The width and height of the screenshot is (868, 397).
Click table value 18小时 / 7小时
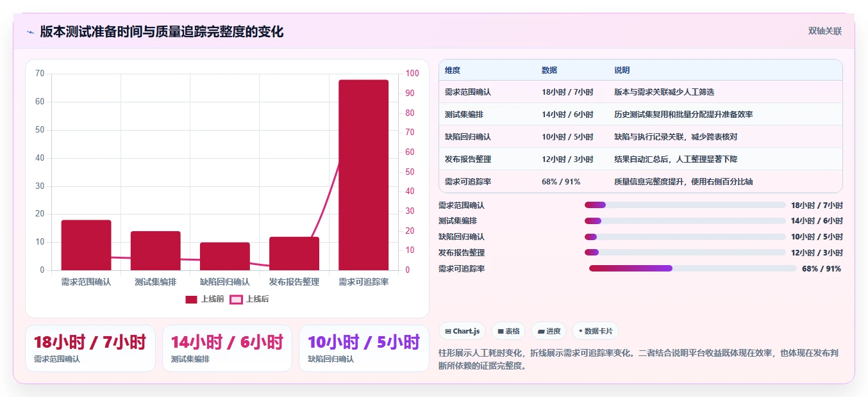[x=567, y=92]
